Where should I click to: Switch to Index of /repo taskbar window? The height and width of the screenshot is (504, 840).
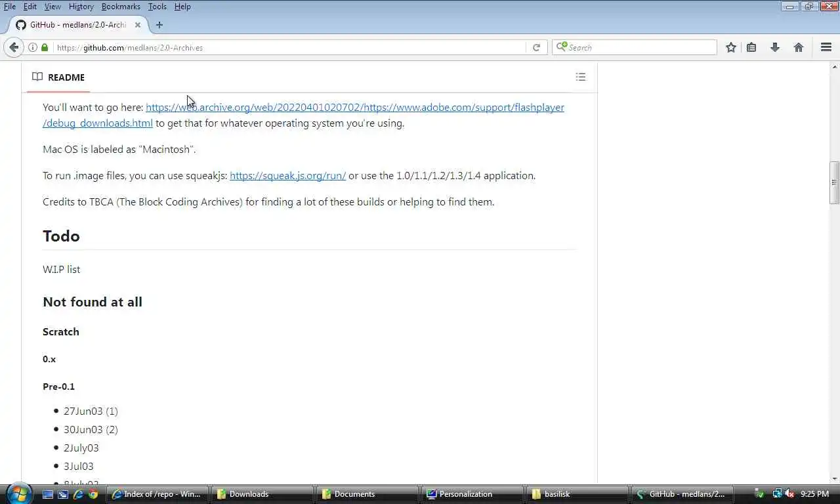(158, 494)
